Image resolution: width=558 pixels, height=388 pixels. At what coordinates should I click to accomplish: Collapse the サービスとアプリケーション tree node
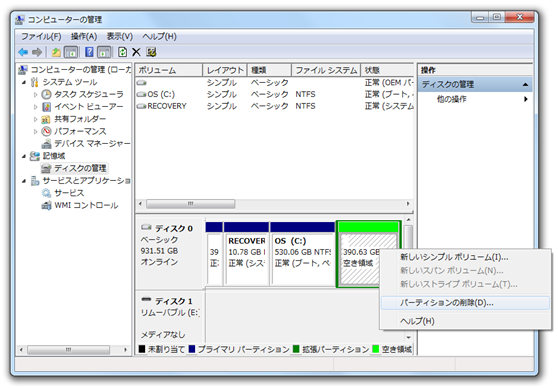point(24,181)
